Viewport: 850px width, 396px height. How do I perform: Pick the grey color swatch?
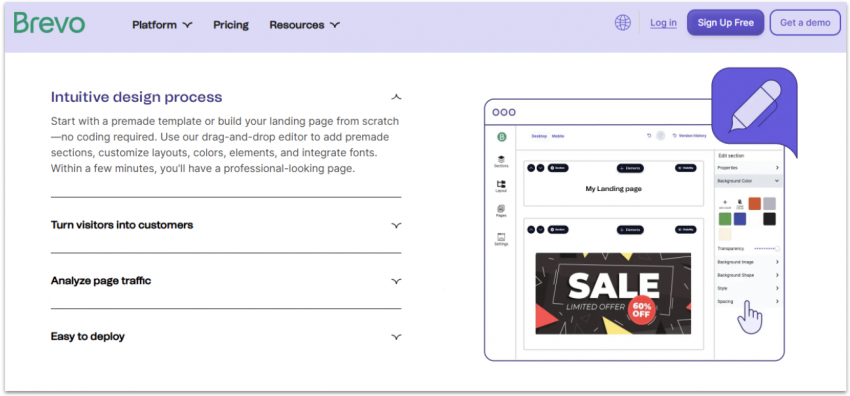pos(769,204)
